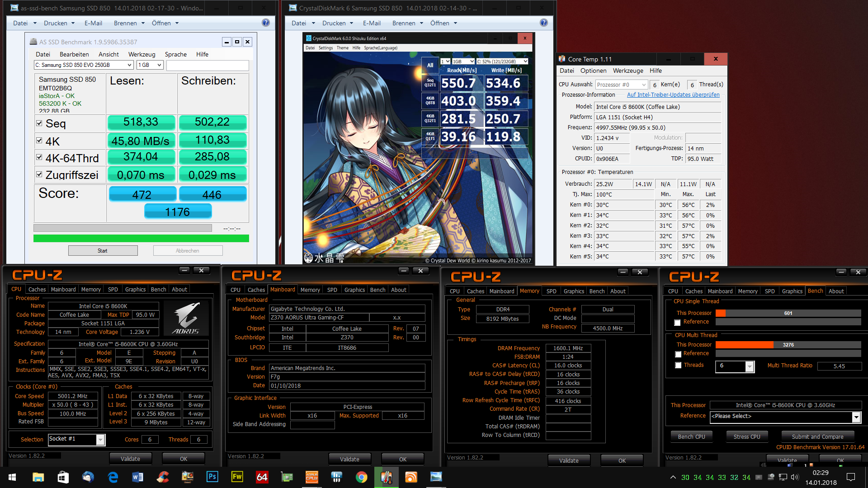The image size is (868, 488).
Task: Open the Samsung SSD 850 EVO drive dropdown
Action: coord(129,65)
